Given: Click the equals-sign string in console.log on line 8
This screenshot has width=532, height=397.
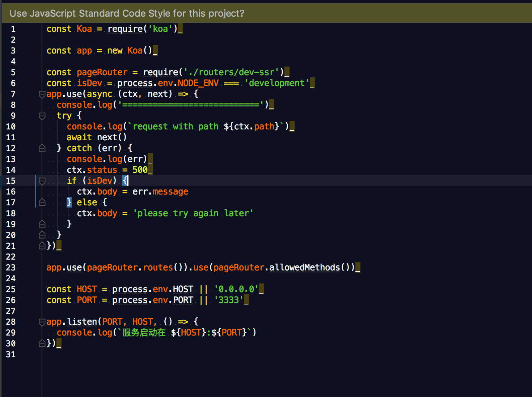Looking at the screenshot, I should (191, 105).
